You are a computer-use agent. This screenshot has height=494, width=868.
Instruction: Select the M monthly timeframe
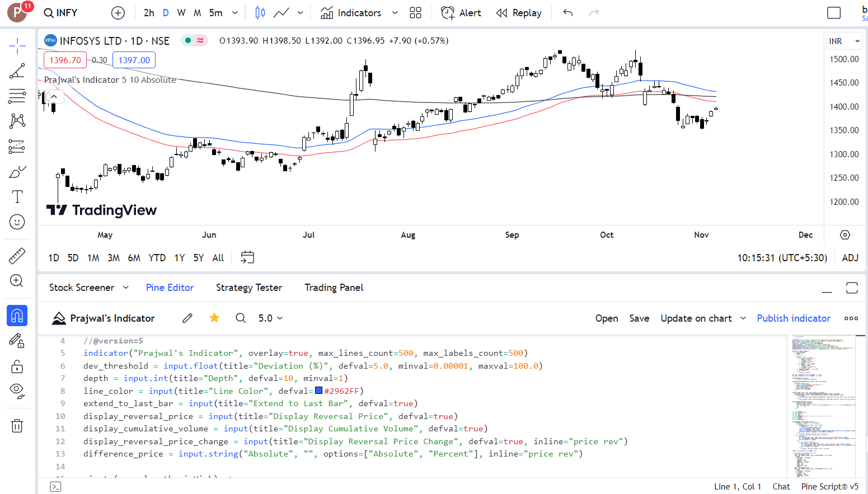(198, 13)
